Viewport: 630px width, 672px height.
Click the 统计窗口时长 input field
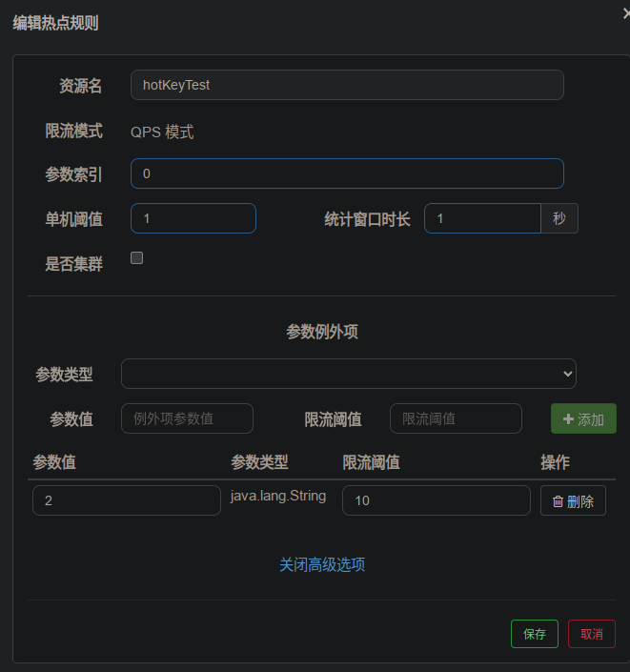click(x=482, y=218)
